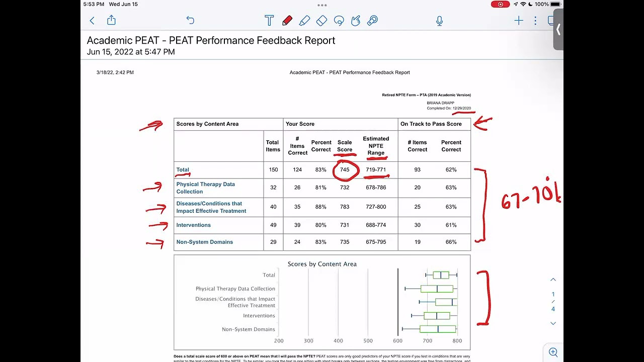Open the slide-over handle on right edge
The image size is (644, 362).
click(558, 30)
